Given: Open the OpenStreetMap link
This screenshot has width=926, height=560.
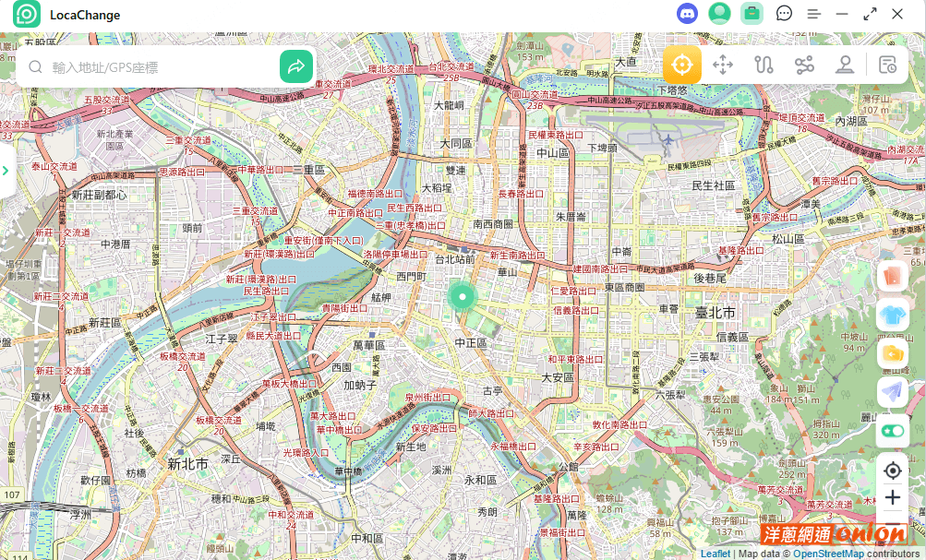Looking at the screenshot, I should (828, 554).
